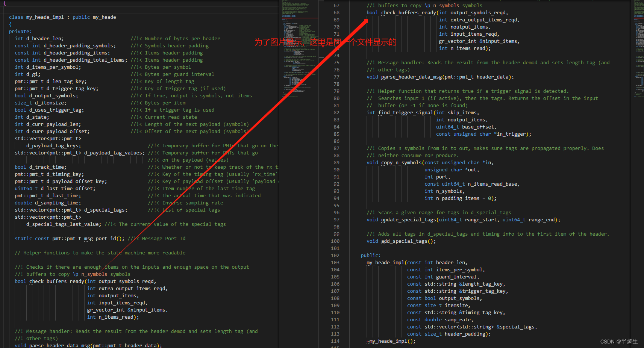
Task: Click 'double d_sampling_time;' declaration
Action: pos(47,203)
